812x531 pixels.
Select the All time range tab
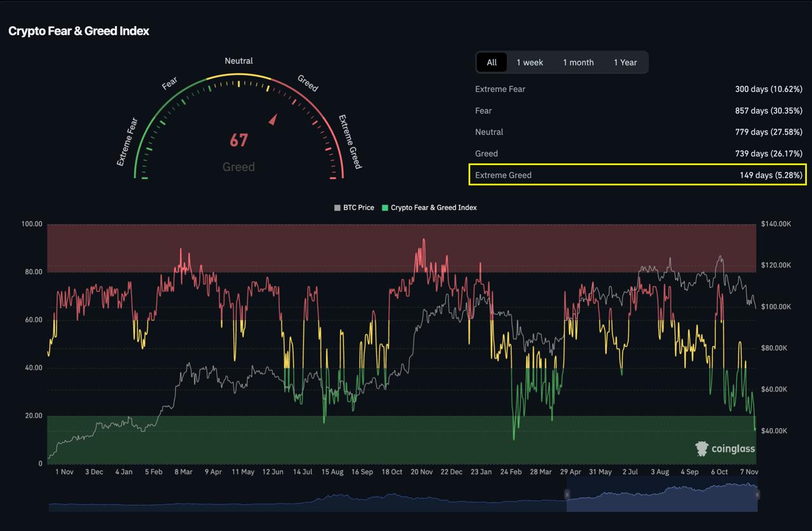492,62
